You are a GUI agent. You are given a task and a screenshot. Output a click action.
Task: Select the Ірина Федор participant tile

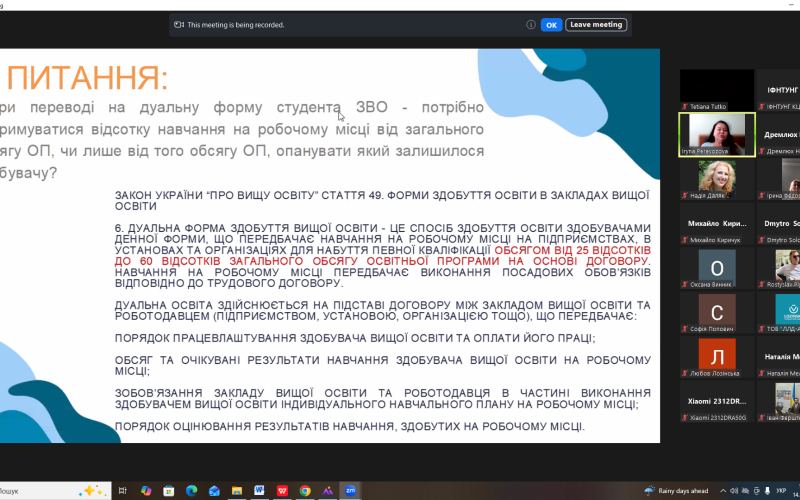coord(779,179)
